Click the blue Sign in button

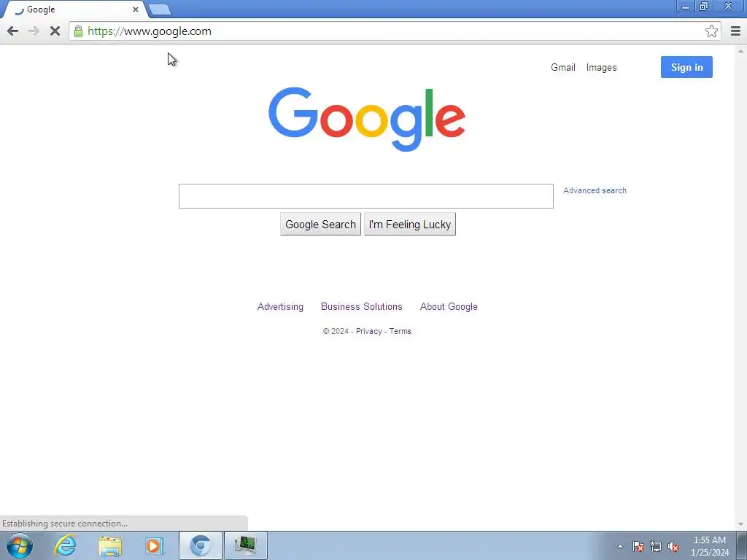(686, 67)
